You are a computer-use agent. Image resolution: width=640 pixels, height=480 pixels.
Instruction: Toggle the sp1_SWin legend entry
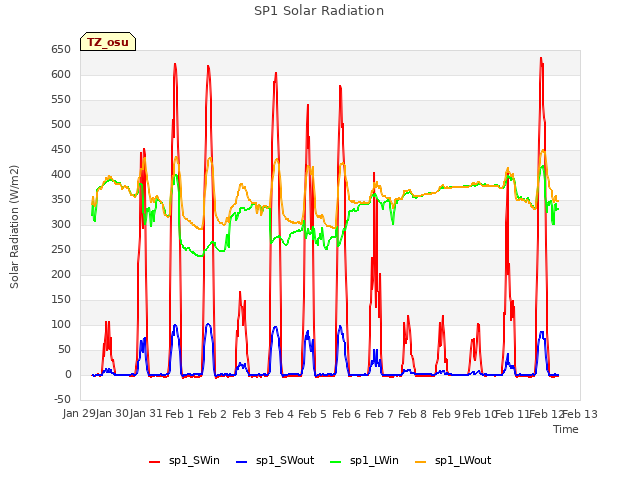click(184, 460)
